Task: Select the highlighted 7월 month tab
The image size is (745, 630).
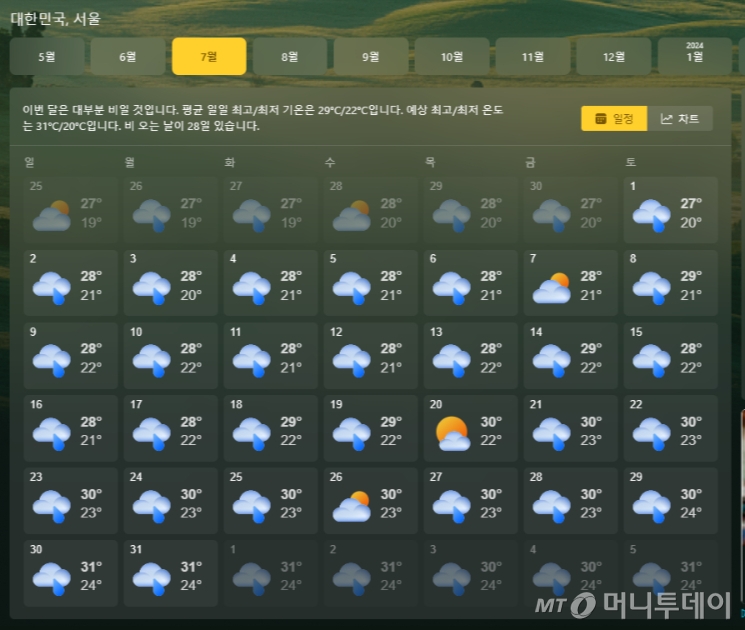Action: pos(209,57)
